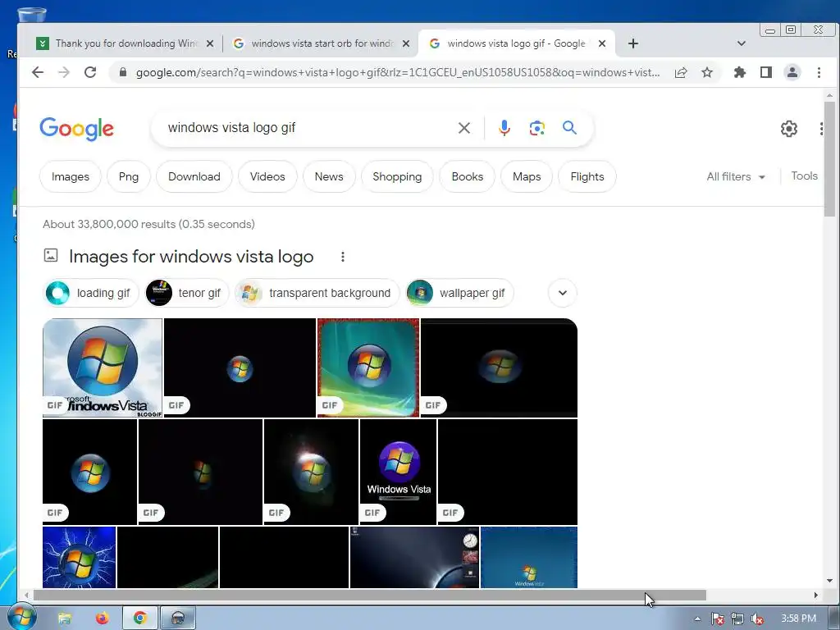This screenshot has width=840, height=630.
Task: Open the search Tools button
Action: [x=804, y=176]
